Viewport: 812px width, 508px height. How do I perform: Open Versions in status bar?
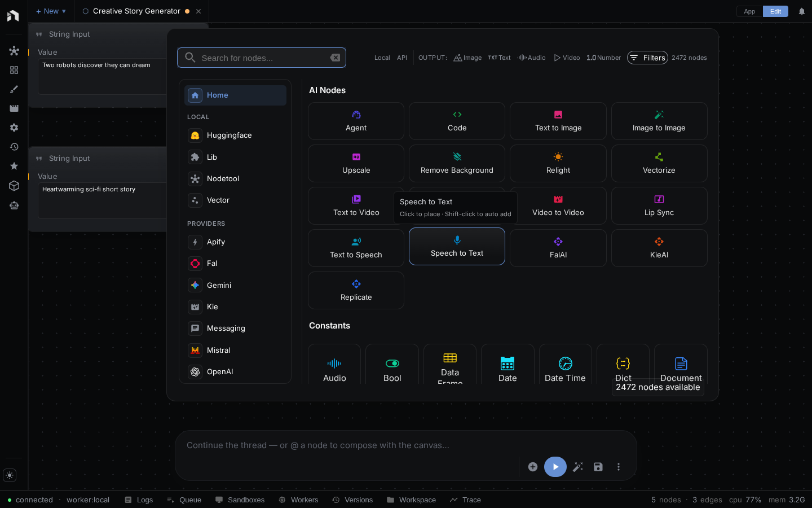click(x=352, y=500)
